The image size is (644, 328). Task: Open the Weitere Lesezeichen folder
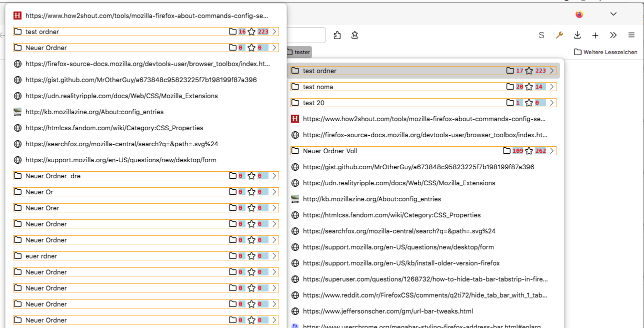point(605,52)
